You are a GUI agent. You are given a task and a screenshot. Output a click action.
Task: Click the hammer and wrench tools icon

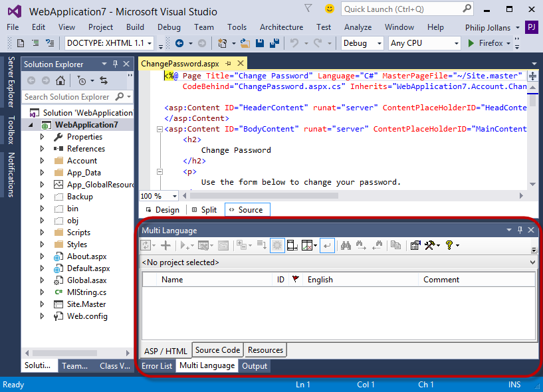tap(430, 245)
